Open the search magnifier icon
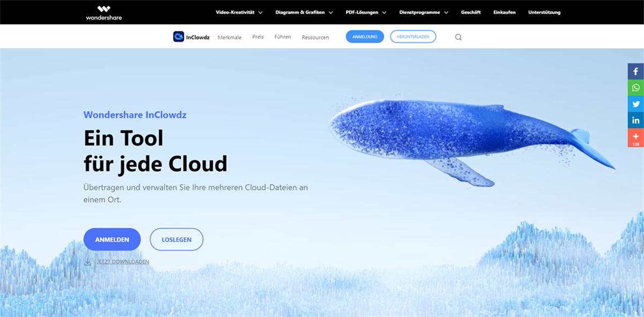Image resolution: width=644 pixels, height=317 pixels. (x=458, y=37)
